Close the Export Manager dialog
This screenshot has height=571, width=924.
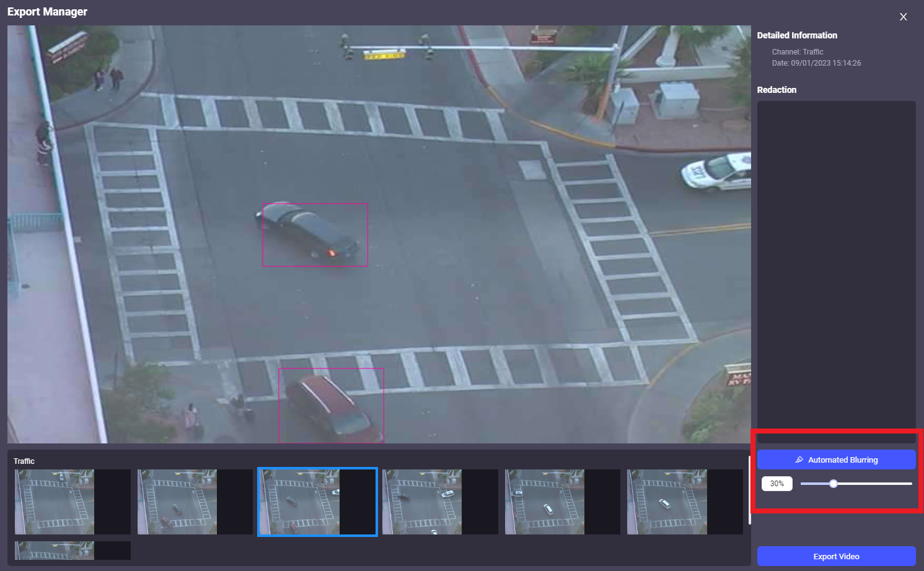pos(903,17)
